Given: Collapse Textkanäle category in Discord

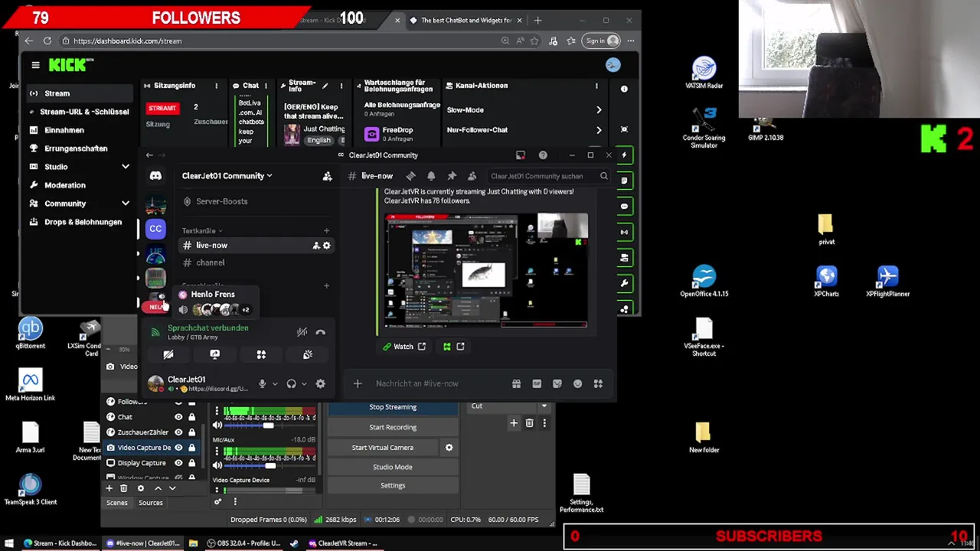Looking at the screenshot, I should (201, 230).
